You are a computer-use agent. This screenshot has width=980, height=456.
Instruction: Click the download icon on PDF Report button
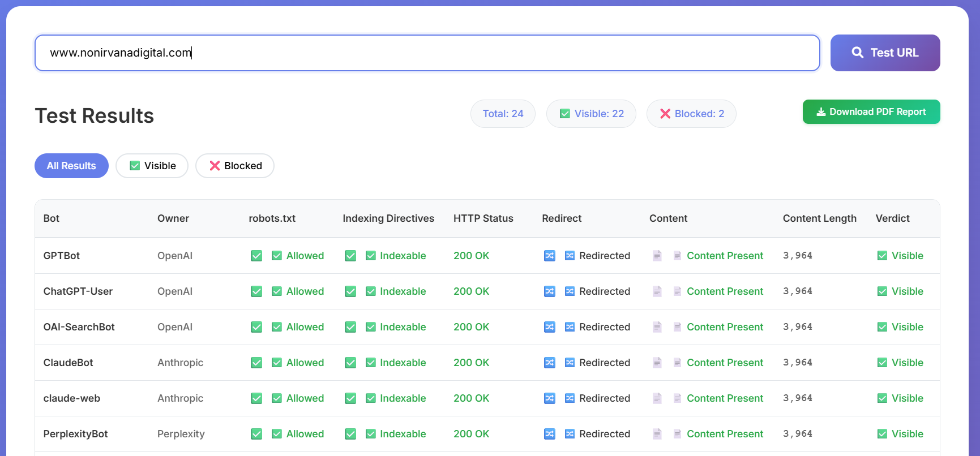click(x=821, y=112)
